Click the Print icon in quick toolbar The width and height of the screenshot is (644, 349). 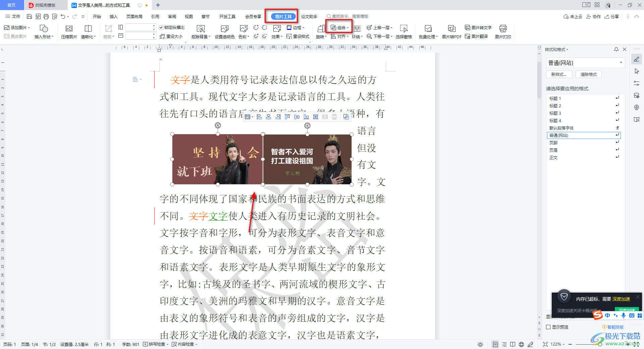46,16
